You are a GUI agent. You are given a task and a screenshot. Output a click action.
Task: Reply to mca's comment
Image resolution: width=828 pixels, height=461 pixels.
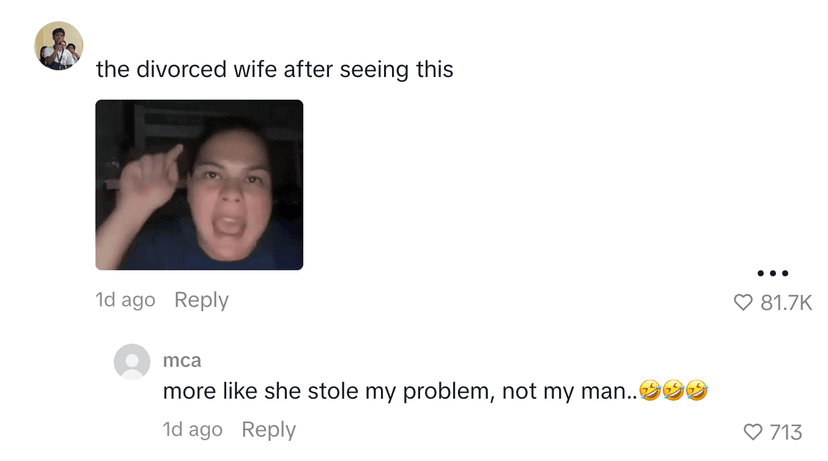[268, 429]
